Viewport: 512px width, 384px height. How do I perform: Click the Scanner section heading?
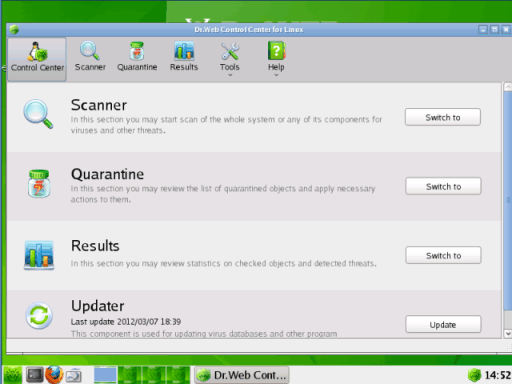pyautogui.click(x=99, y=105)
